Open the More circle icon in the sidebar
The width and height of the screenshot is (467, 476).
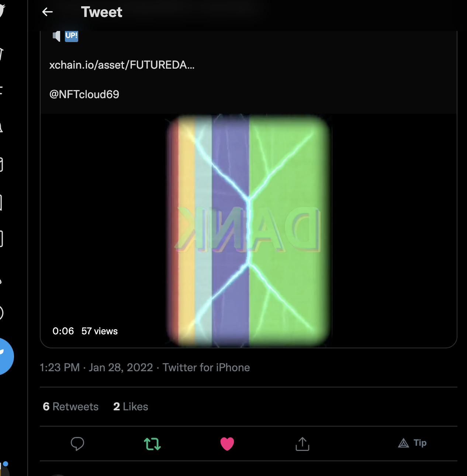1,313
